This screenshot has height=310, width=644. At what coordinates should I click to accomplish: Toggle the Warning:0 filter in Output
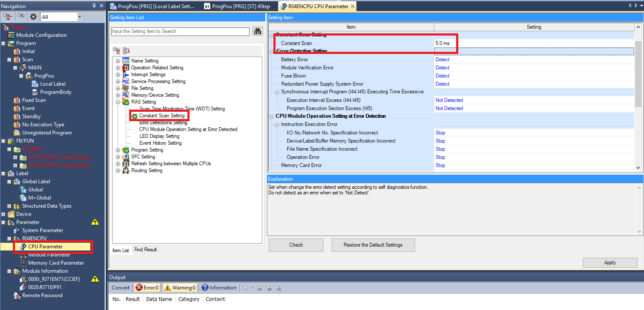(x=180, y=288)
